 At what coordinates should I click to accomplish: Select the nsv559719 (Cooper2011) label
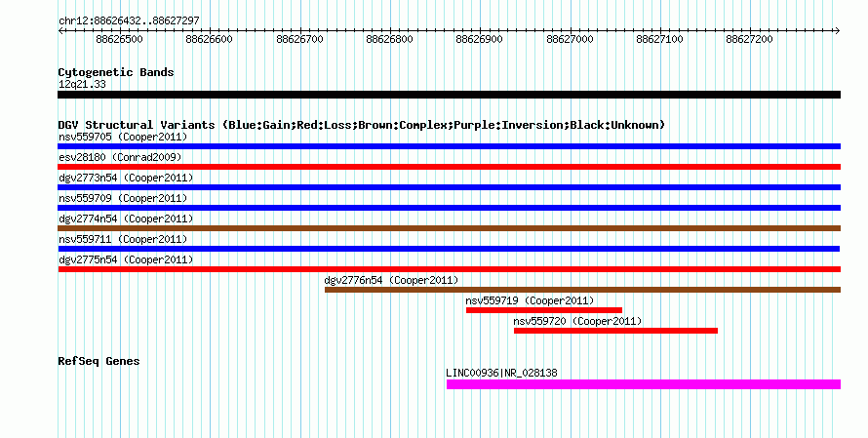pyautogui.click(x=530, y=300)
